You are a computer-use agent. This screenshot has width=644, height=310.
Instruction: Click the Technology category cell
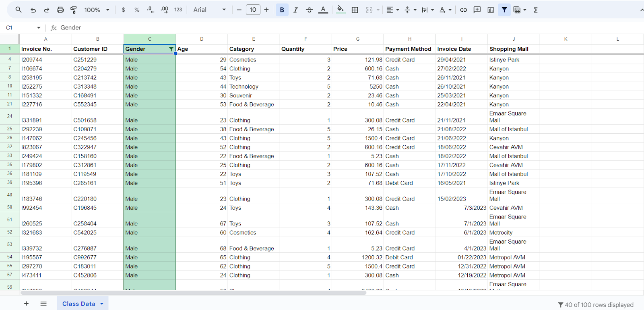pos(254,87)
